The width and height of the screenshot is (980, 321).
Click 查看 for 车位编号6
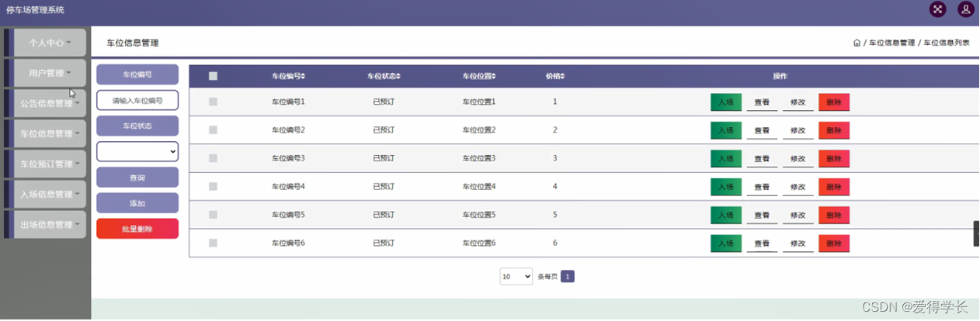pos(762,243)
